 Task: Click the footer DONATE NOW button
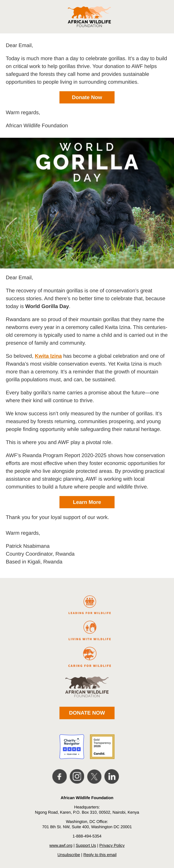coord(87,713)
